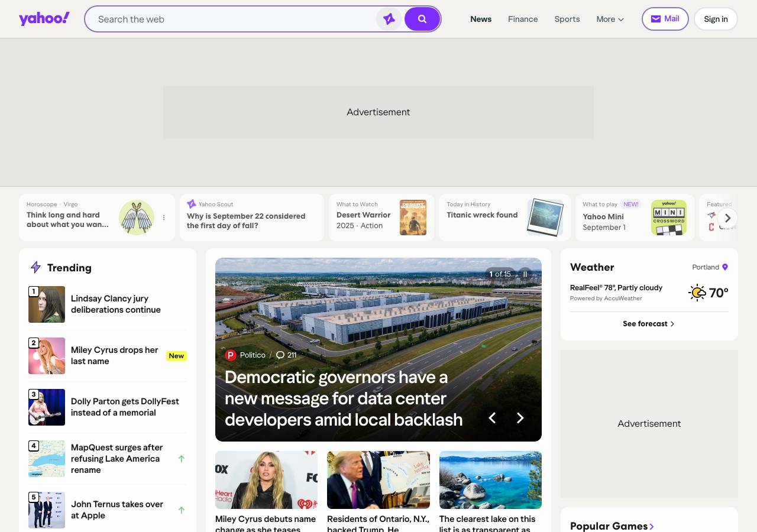Image resolution: width=757 pixels, height=532 pixels.
Task: Click the Lindsay Clancy trending thumbnail
Action: [47, 304]
